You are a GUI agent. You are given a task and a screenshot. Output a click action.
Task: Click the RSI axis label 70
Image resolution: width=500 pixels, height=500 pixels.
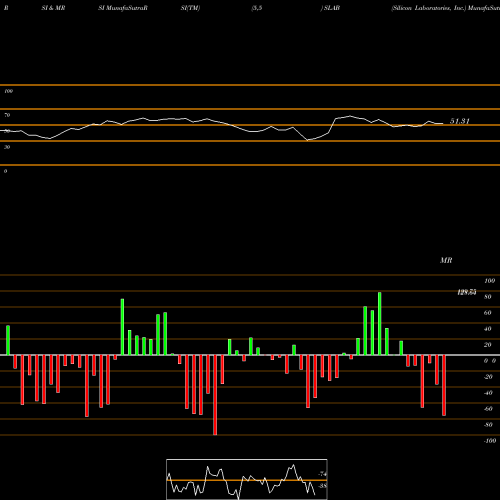pyautogui.click(x=7, y=115)
